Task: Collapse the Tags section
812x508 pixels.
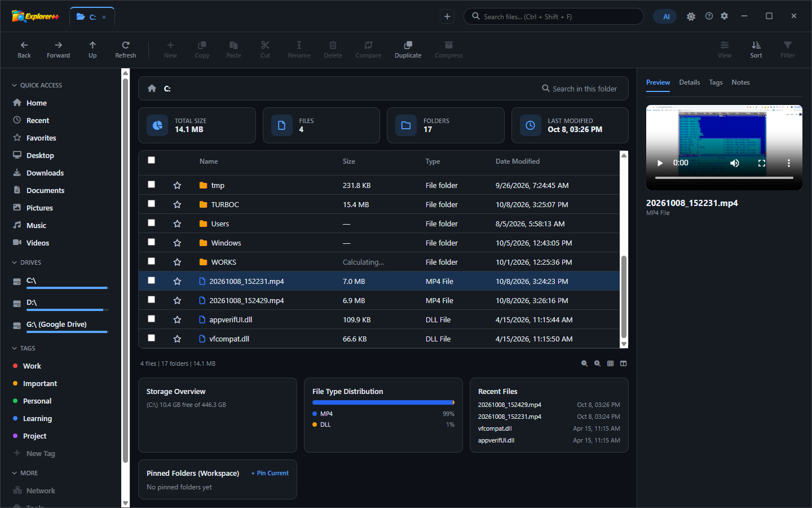Action: pos(24,348)
